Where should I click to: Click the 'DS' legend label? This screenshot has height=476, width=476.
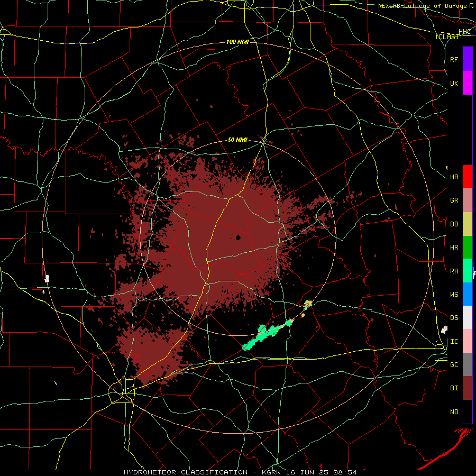[454, 318]
